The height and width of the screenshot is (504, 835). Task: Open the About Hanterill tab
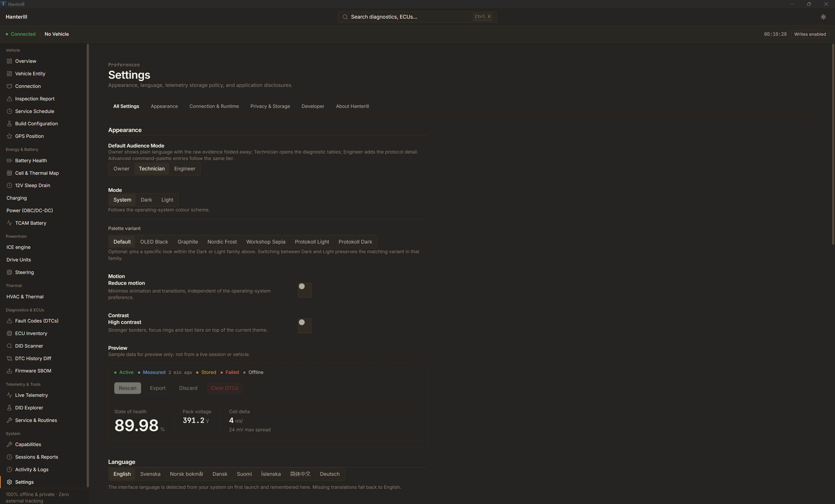pyautogui.click(x=352, y=106)
